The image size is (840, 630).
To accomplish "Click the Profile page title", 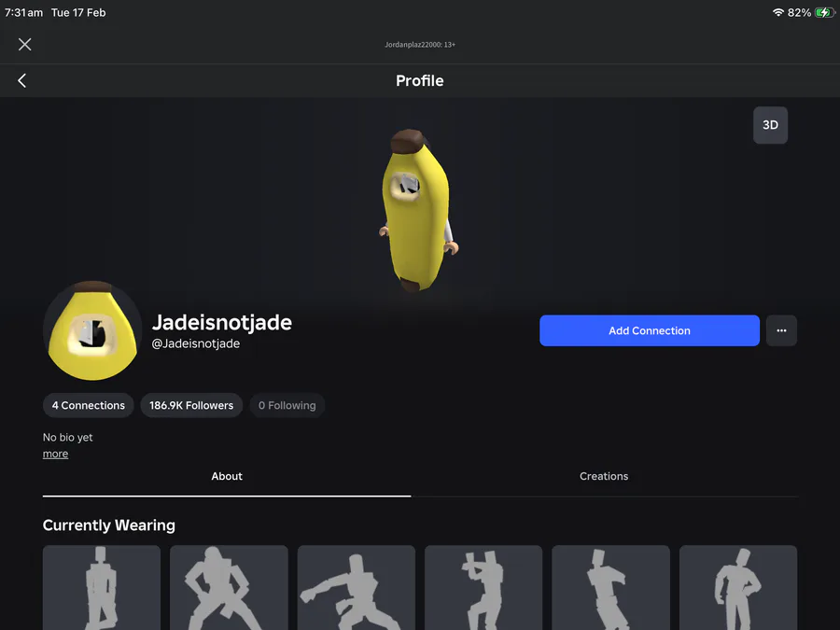I will (x=419, y=81).
